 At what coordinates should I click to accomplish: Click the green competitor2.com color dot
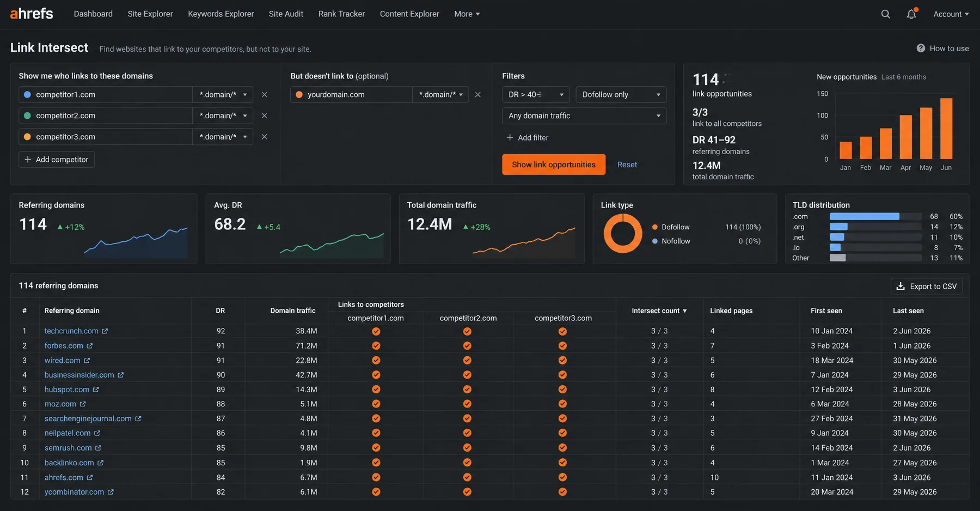27,115
